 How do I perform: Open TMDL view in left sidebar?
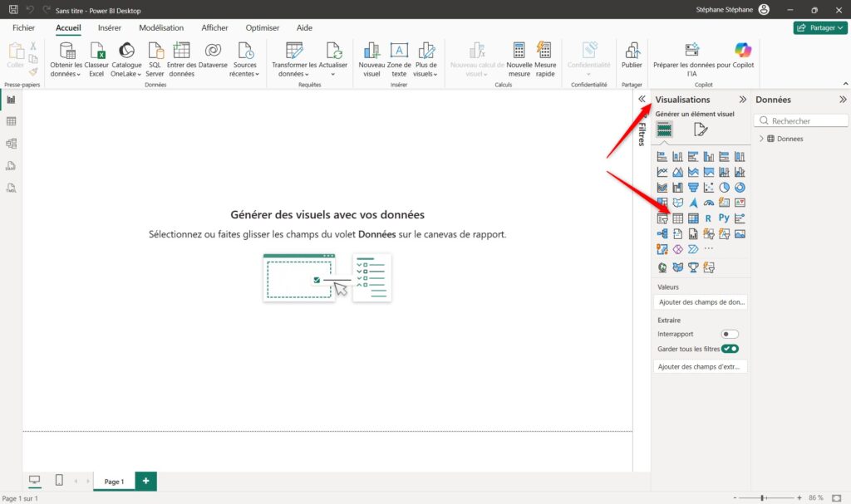tap(11, 188)
